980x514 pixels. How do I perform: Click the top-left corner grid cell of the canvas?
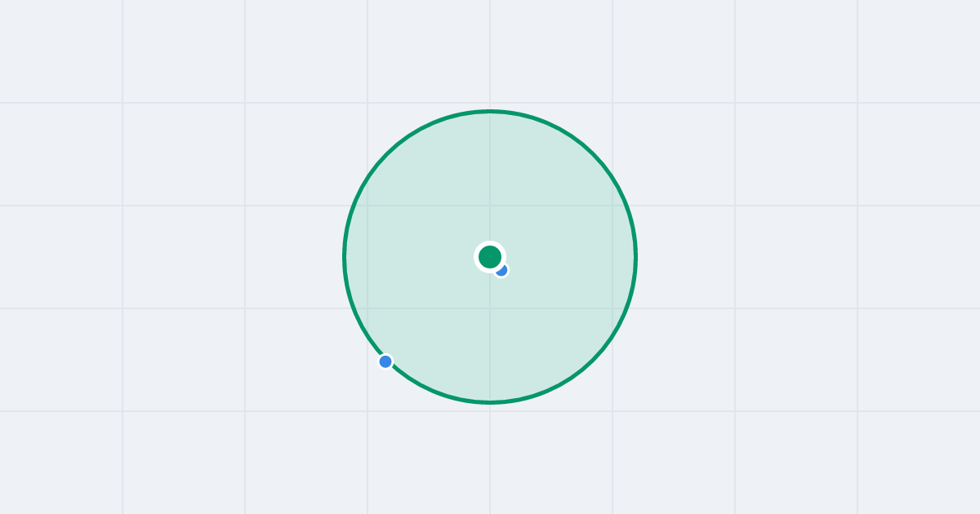[61, 51]
